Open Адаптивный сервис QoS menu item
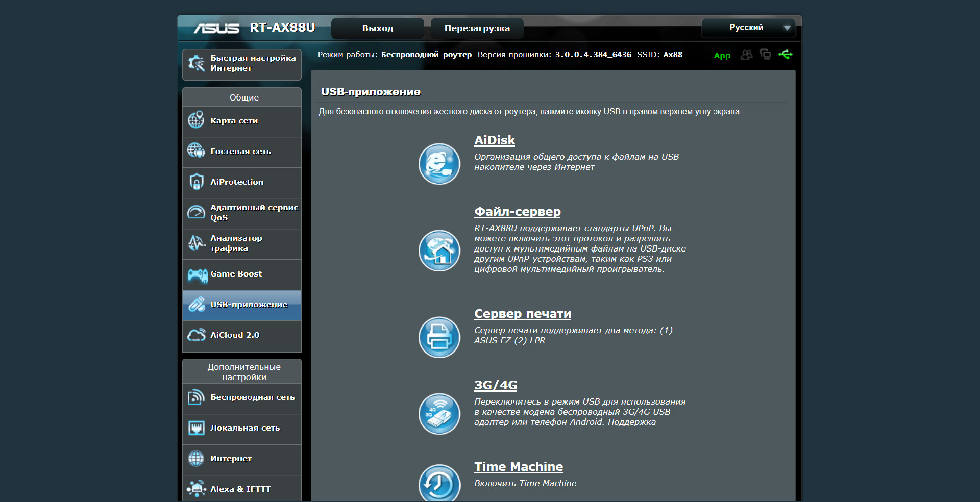The width and height of the screenshot is (980, 502). click(242, 213)
